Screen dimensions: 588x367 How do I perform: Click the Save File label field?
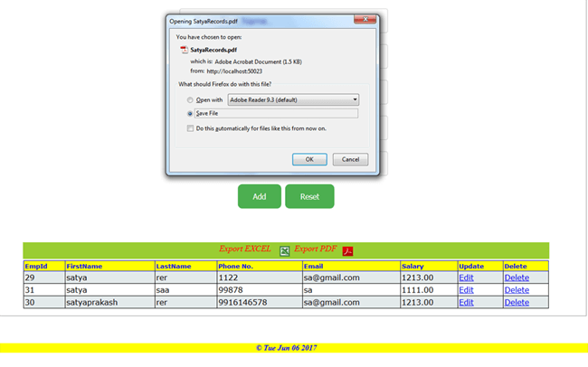coord(276,114)
